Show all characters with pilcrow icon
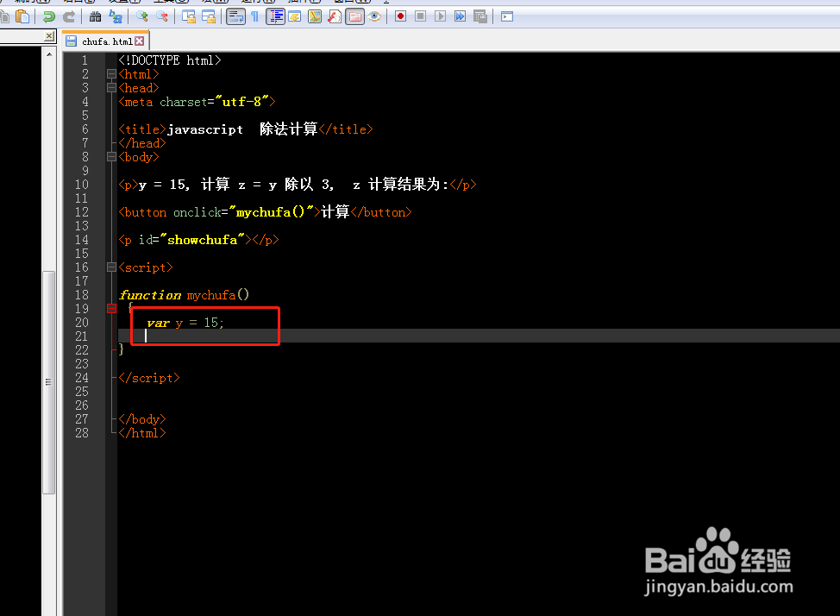 [x=255, y=16]
